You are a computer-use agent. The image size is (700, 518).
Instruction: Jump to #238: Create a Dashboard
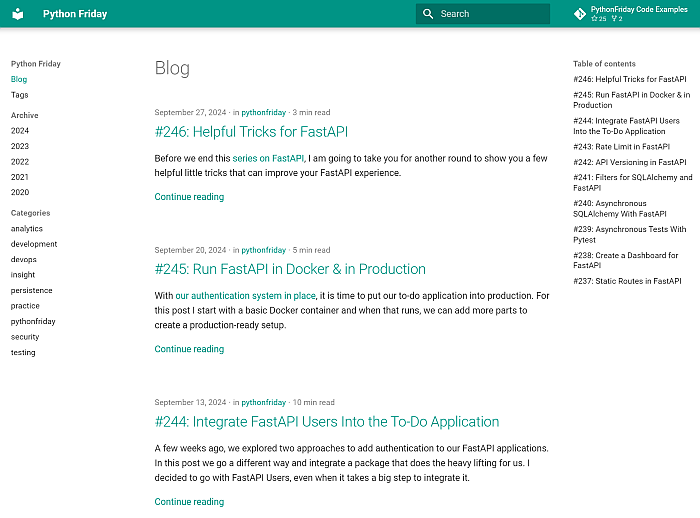coord(625,260)
